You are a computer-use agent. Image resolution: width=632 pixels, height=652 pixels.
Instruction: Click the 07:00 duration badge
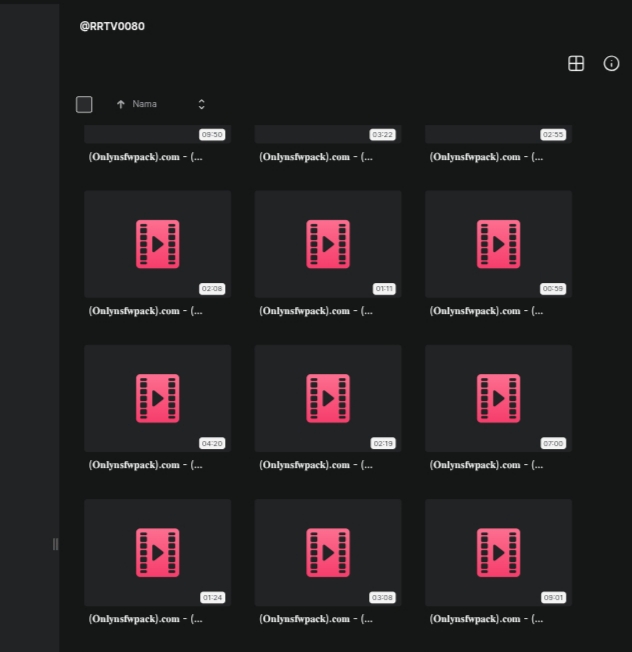(x=553, y=443)
